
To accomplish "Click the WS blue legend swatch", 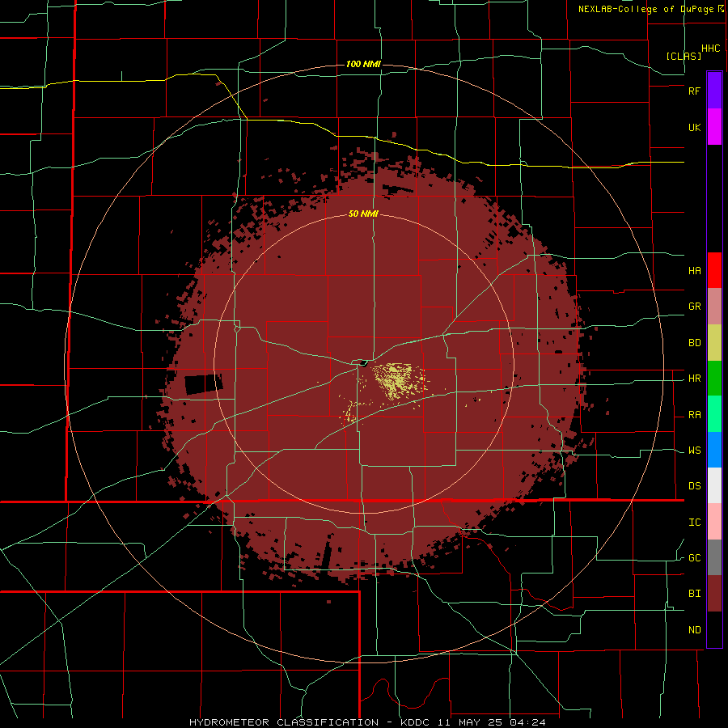I will click(714, 450).
